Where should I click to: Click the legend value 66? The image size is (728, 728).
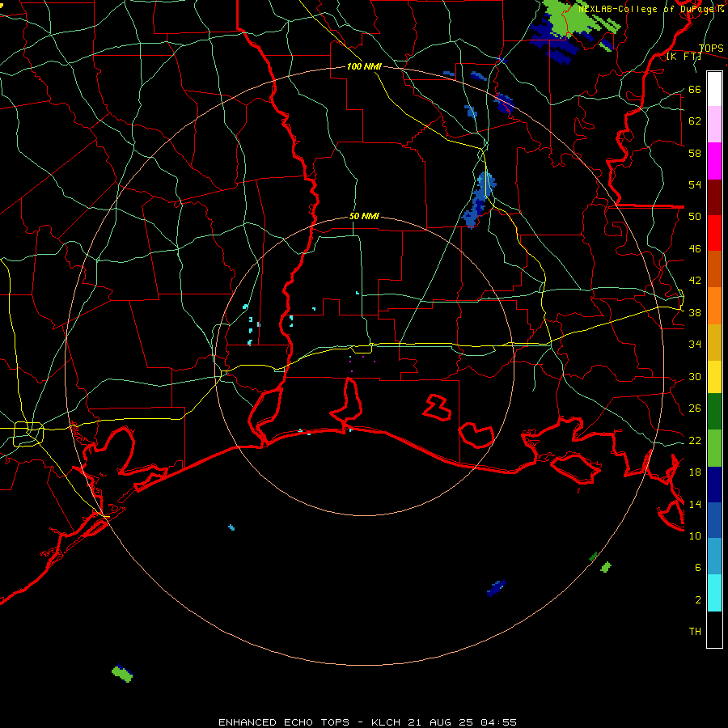pyautogui.click(x=695, y=89)
